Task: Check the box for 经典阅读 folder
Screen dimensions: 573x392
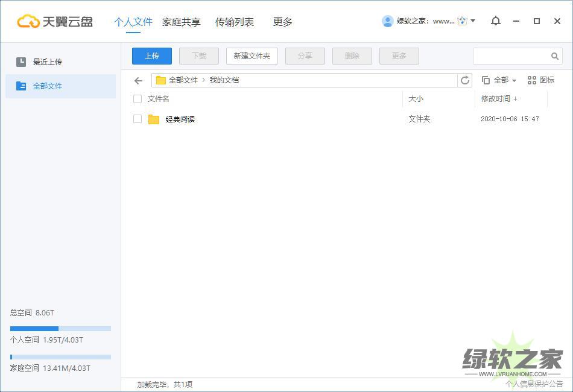Action: (x=138, y=119)
